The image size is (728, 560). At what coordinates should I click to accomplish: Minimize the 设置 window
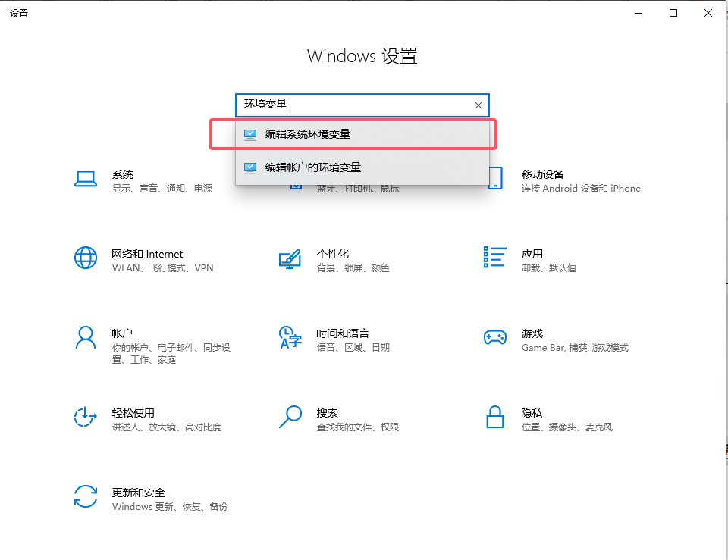[639, 13]
